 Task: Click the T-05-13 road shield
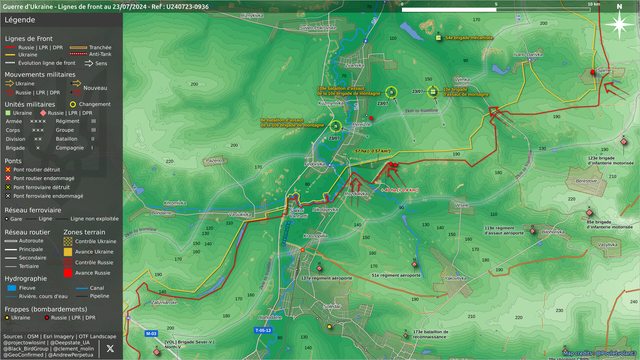coord(263,330)
